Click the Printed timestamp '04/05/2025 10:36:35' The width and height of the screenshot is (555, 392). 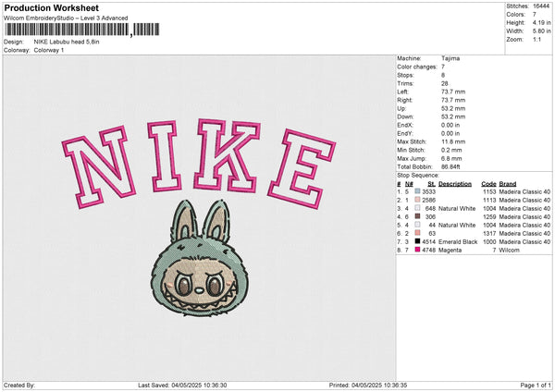[379, 385]
